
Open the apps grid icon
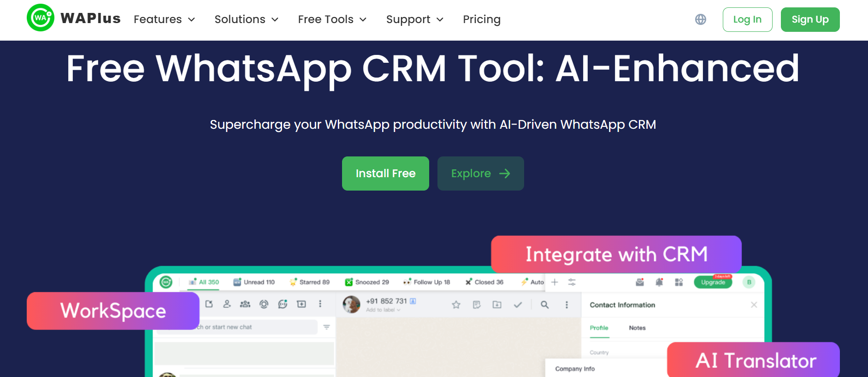click(679, 282)
